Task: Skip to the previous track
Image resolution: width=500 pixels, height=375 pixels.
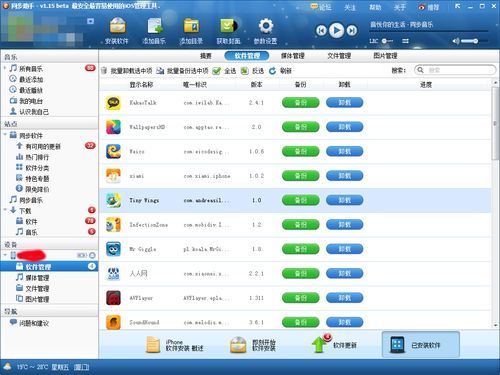Action: [x=321, y=31]
